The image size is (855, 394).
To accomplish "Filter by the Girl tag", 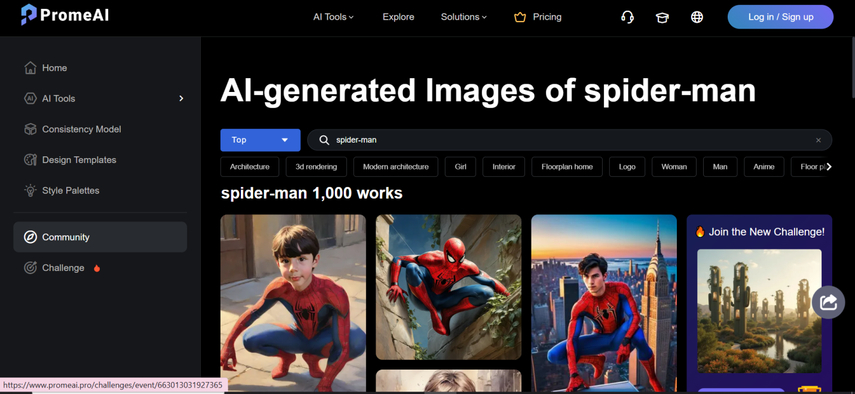I will 460,167.
